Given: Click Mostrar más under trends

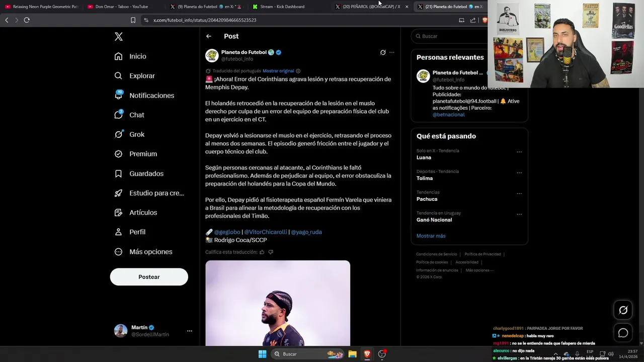Looking at the screenshot, I should click(431, 236).
